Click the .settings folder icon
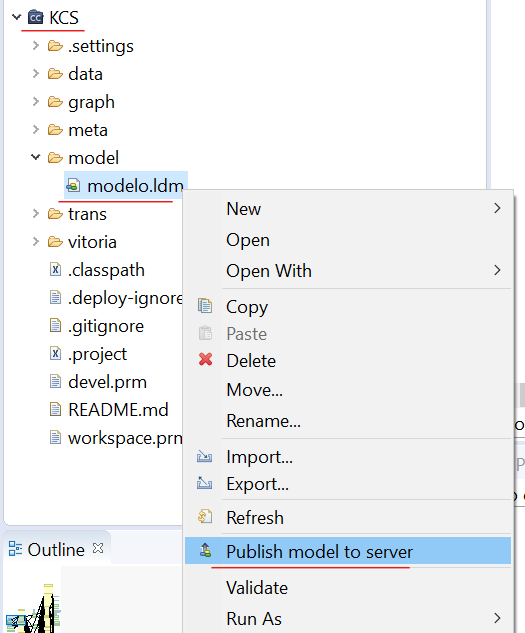Screen dimensions: 525x633 pyautogui.click(x=55, y=46)
